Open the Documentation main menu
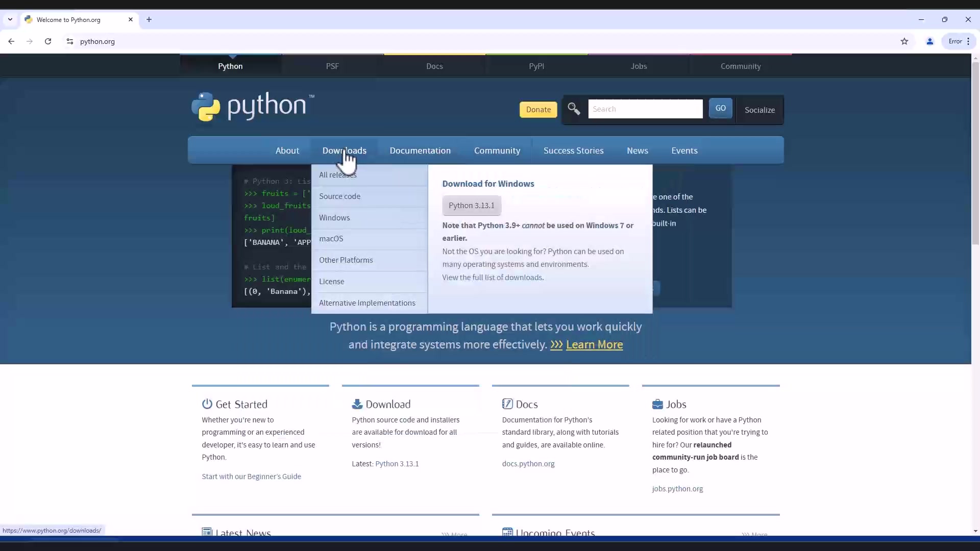The width and height of the screenshot is (980, 551). pos(420,151)
